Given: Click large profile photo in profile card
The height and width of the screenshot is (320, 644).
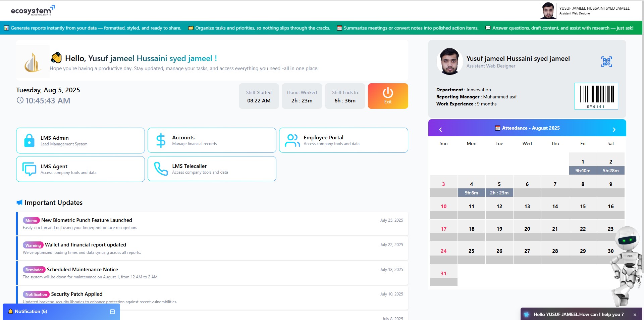Looking at the screenshot, I should pyautogui.click(x=449, y=61).
